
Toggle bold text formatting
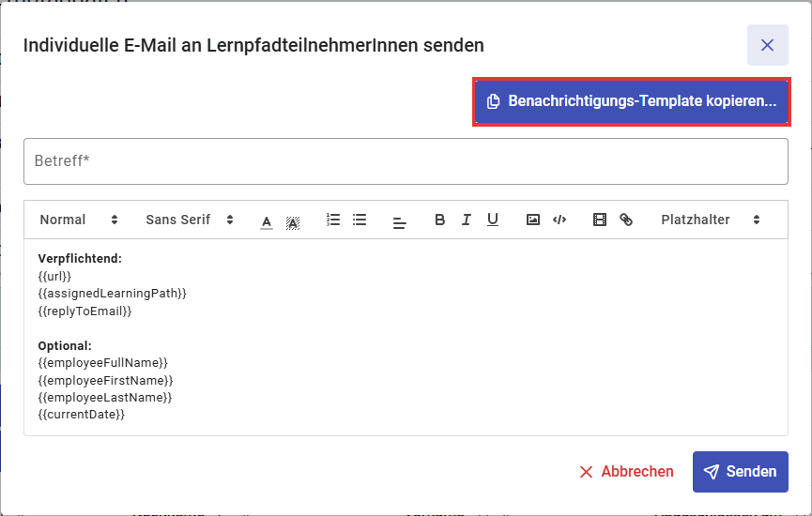point(439,220)
